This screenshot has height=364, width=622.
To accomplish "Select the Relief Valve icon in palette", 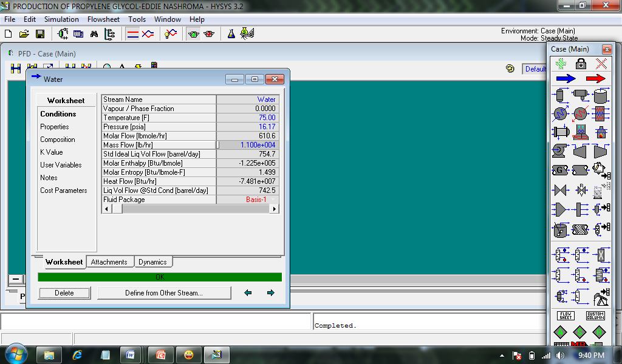I will [581, 190].
